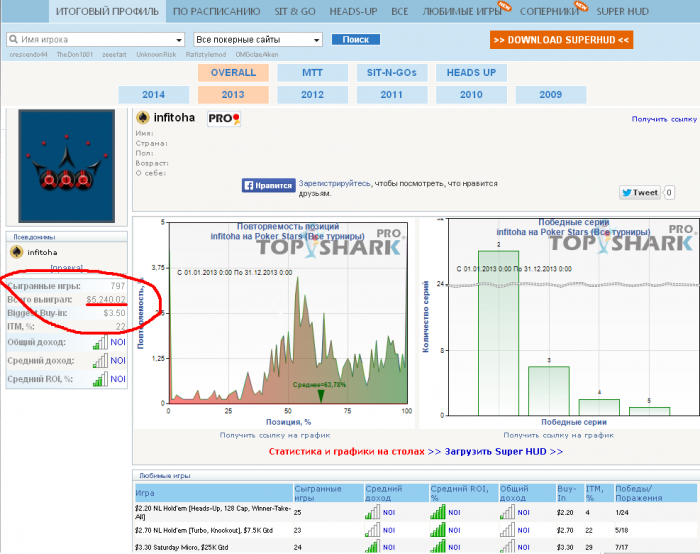Click Общий доход icon in $2.70 row
Screen dimensions: 700x554
click(507, 530)
